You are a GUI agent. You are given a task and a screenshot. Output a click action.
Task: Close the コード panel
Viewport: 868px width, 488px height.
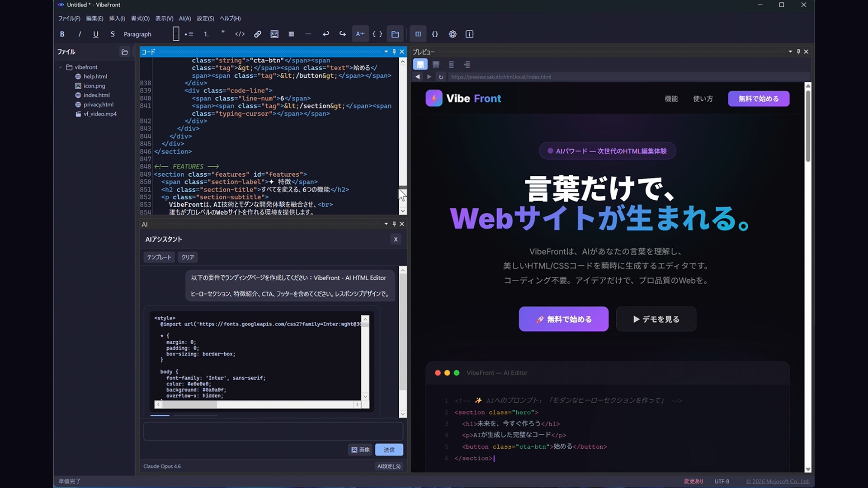point(402,52)
